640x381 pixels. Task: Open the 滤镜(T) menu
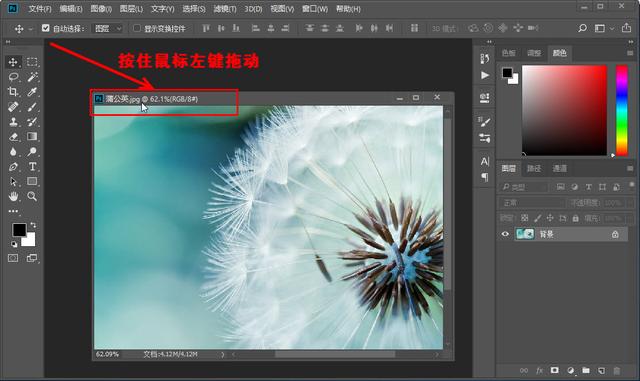coord(225,9)
